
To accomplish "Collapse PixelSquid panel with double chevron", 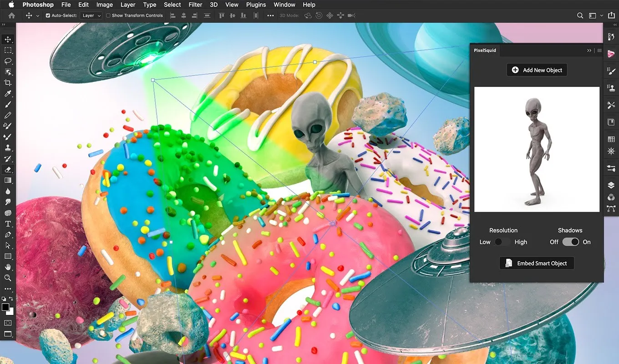I will coord(589,51).
